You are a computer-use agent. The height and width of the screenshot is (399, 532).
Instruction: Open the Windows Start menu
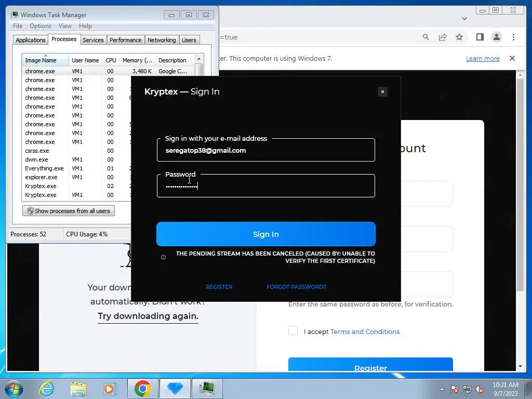(14, 389)
